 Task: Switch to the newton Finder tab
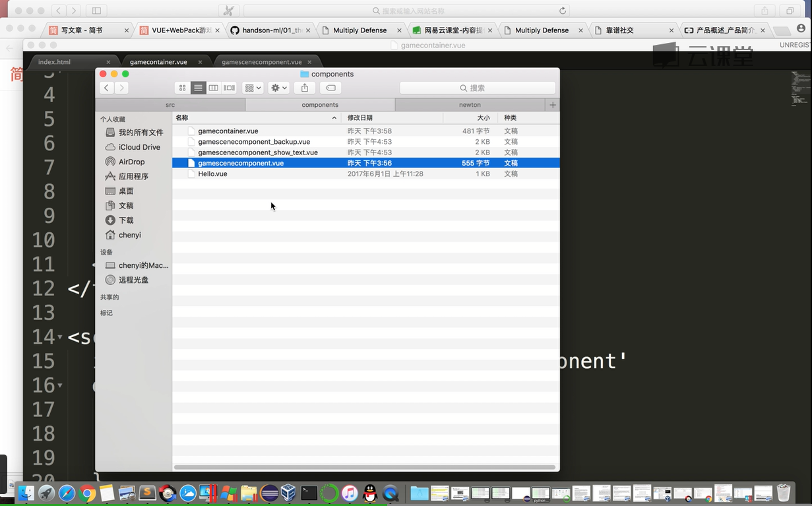click(470, 105)
